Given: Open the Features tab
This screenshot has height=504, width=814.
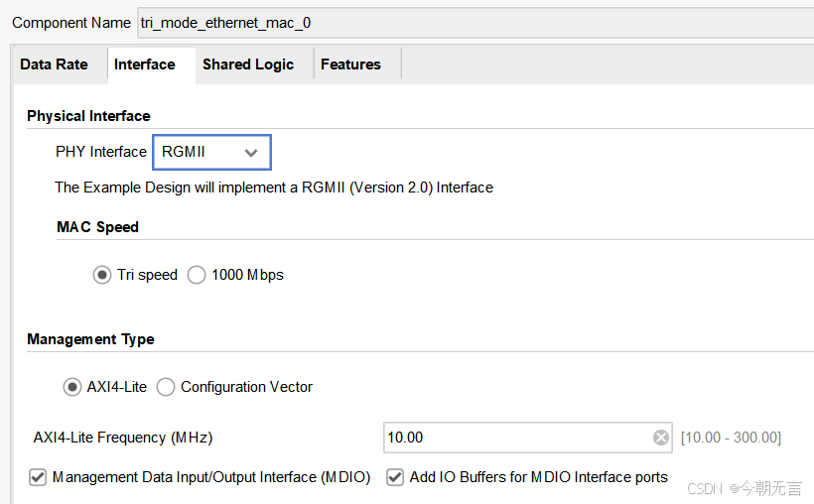Looking at the screenshot, I should click(351, 64).
